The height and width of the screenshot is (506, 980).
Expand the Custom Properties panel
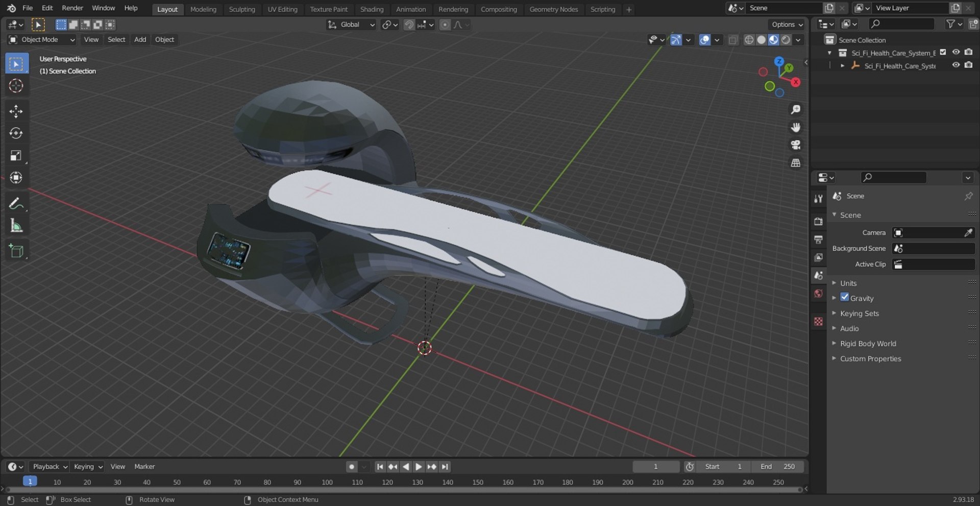(x=870, y=358)
